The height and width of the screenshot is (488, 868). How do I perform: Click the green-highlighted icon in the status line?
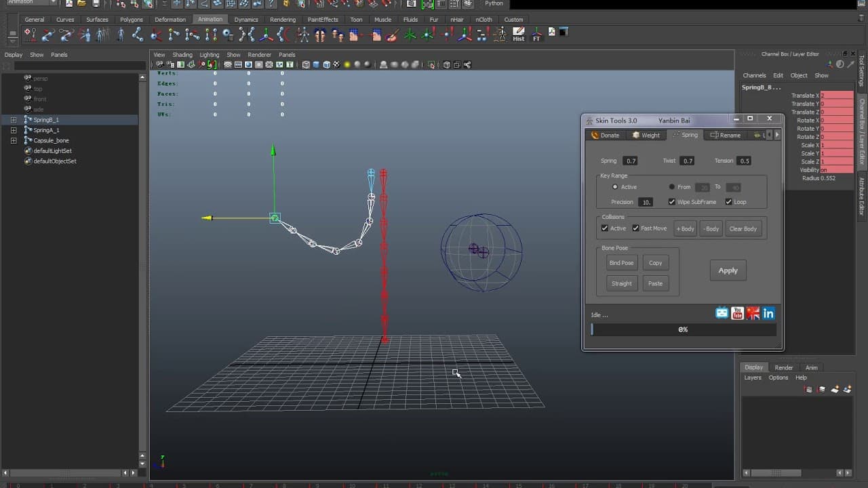coord(427,3)
